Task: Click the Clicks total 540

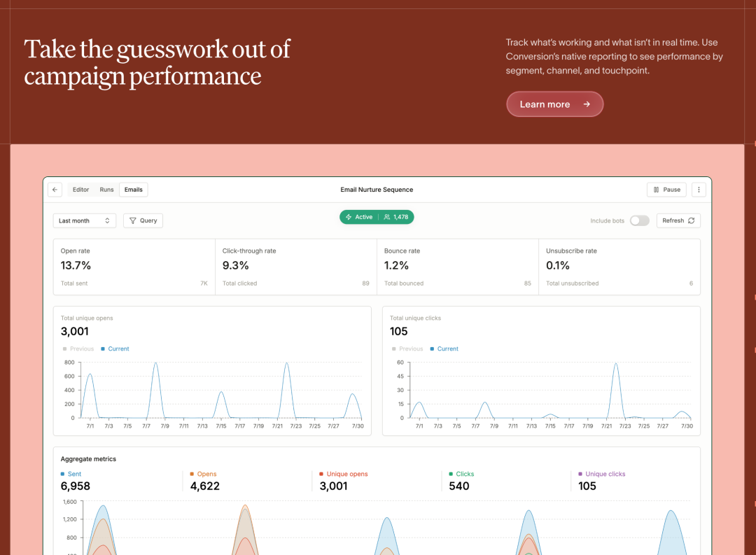Action: click(x=459, y=486)
